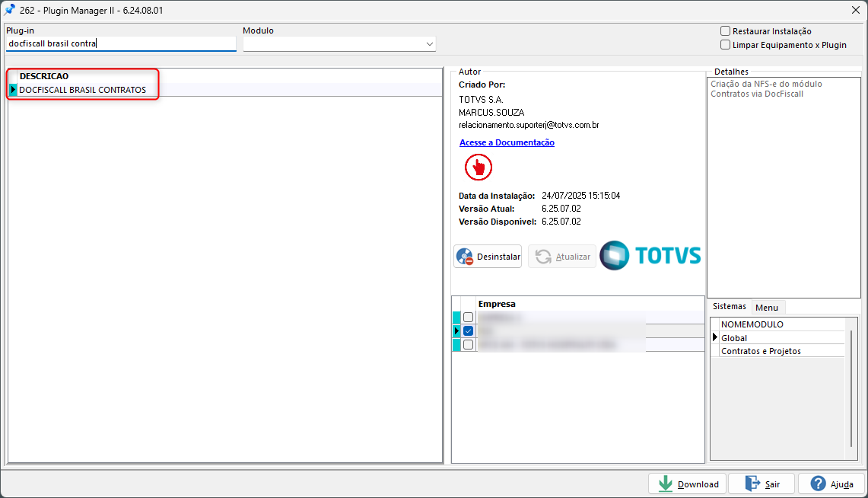Click the pin icon in title bar
Screen dimensions: 868x498
coord(9,10)
